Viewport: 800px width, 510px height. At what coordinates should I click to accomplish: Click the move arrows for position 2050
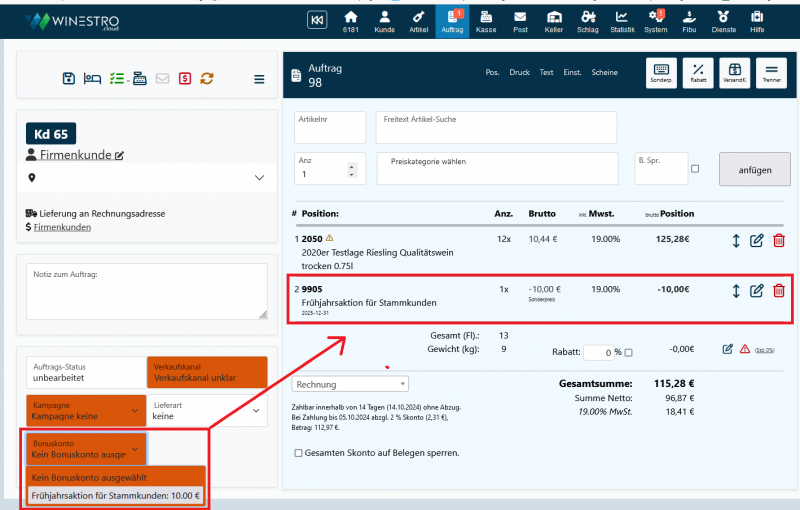point(736,241)
